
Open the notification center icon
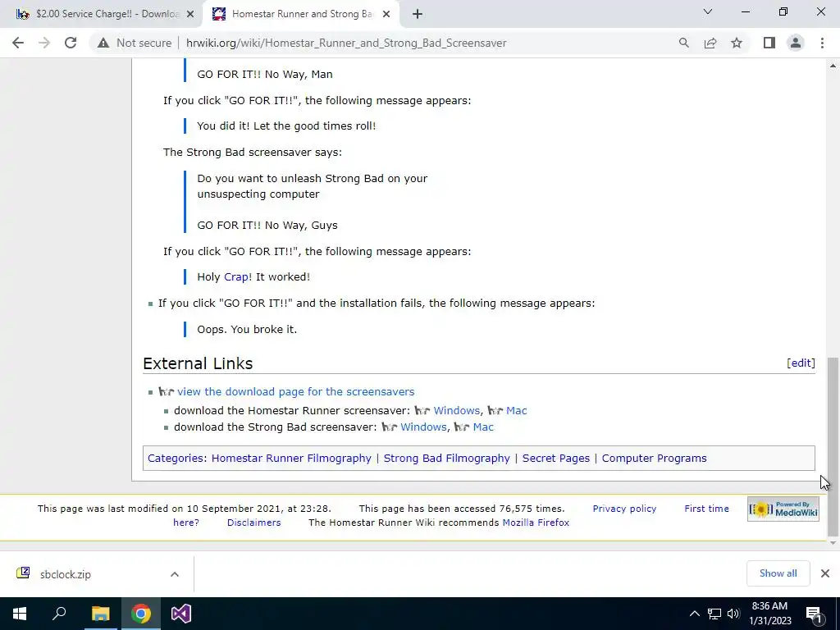[814, 614]
